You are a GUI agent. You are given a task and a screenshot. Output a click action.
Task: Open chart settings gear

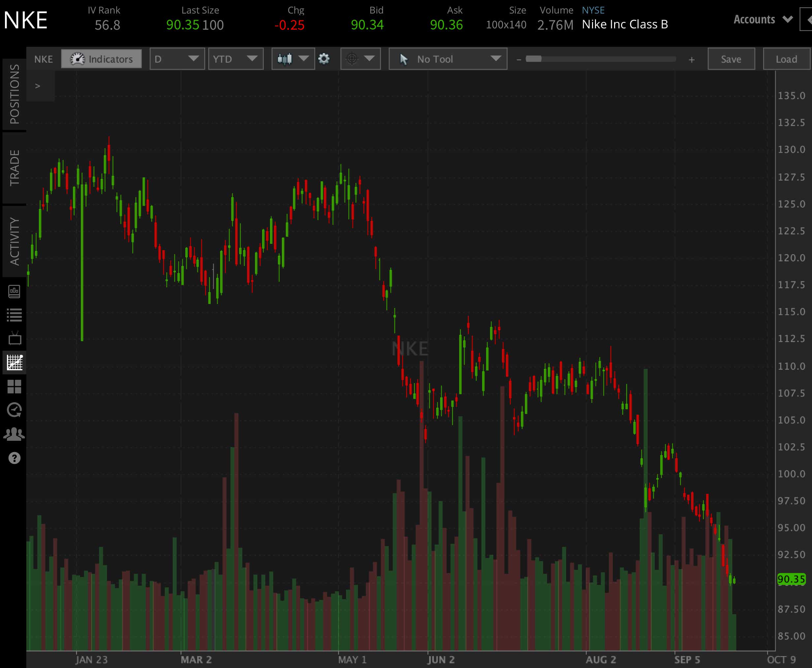pyautogui.click(x=324, y=59)
